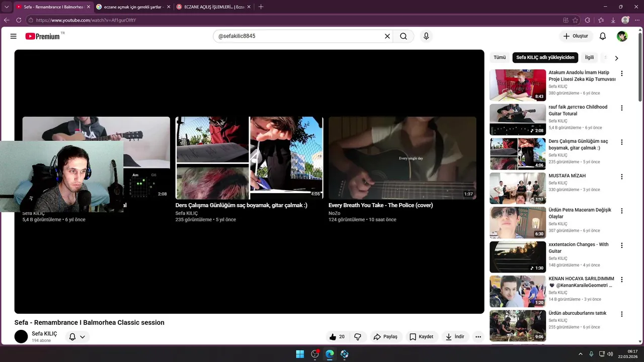Open the YouTube notifications bell
The image size is (644, 362).
click(x=603, y=36)
